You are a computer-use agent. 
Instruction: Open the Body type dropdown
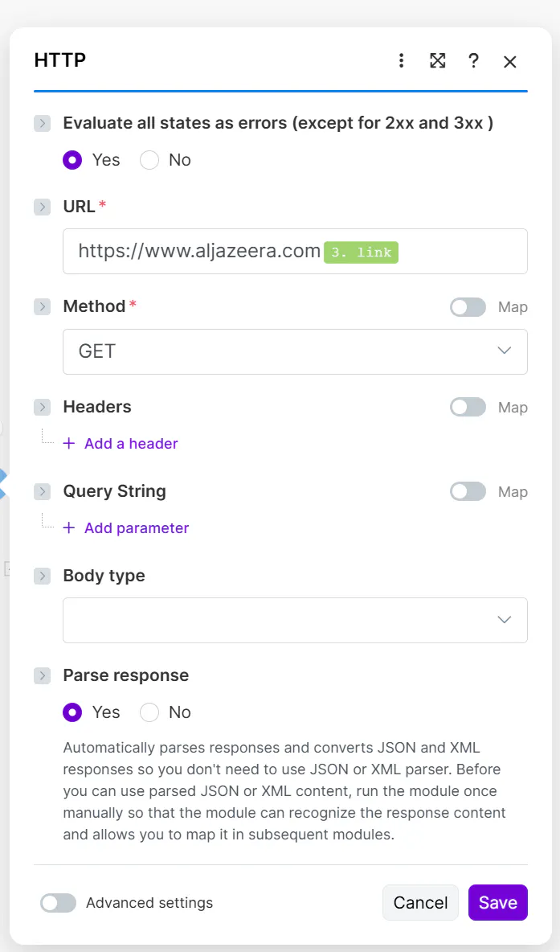point(295,620)
